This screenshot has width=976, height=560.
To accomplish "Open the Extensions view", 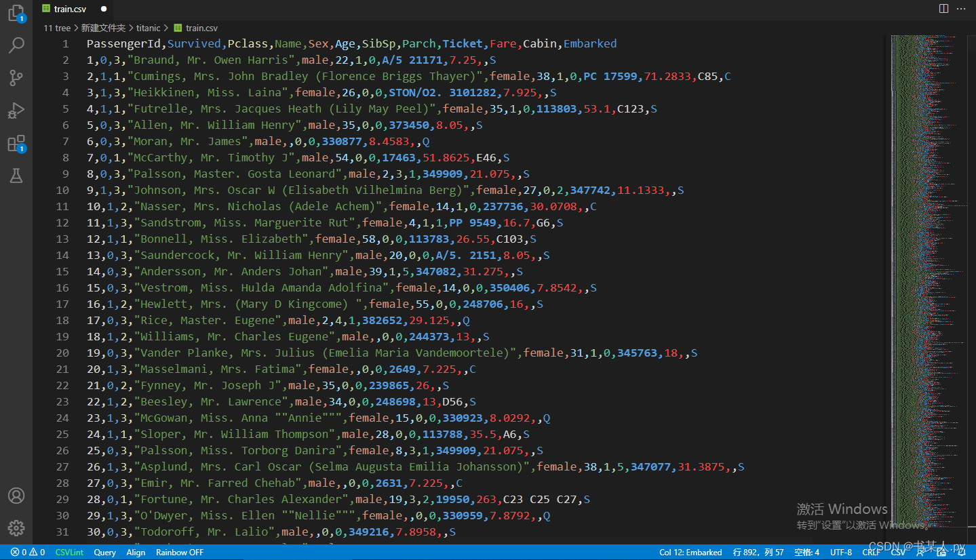I will [x=16, y=143].
